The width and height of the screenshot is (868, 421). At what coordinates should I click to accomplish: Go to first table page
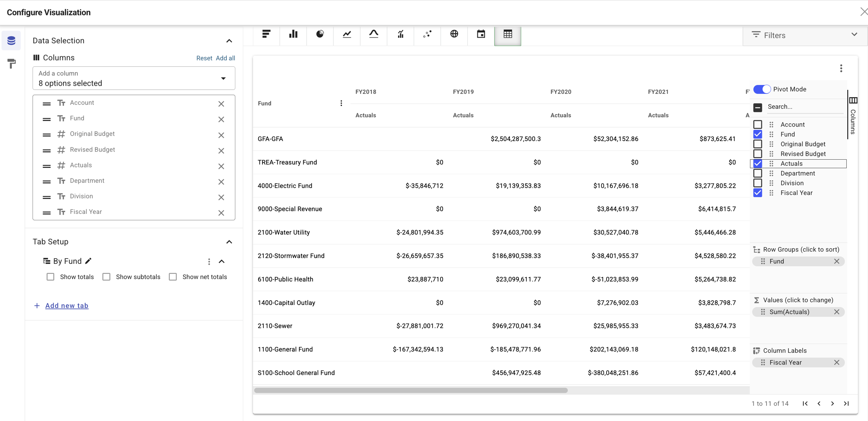[805, 403]
